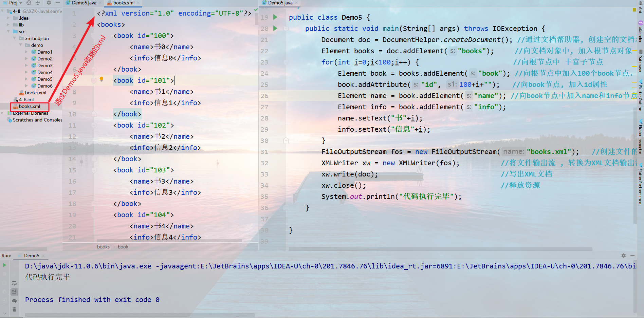Click the XML editor horizontal scrollbar
The width and height of the screenshot is (644, 318).
point(169,241)
